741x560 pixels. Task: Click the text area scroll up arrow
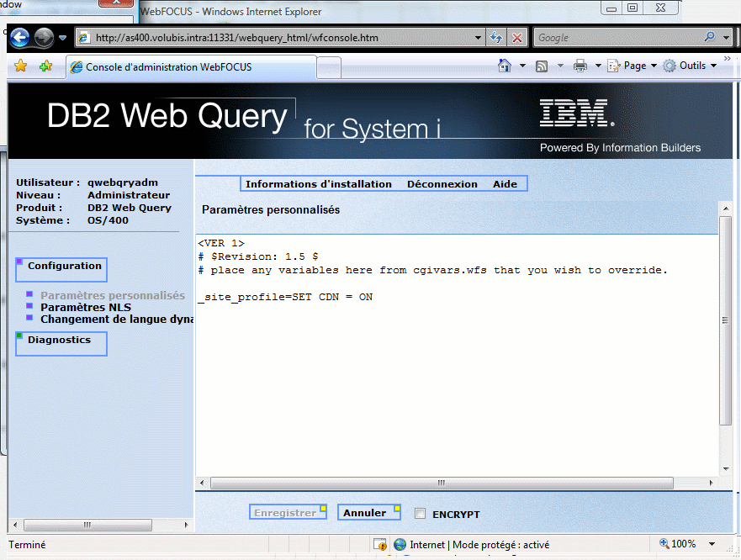pyautogui.click(x=725, y=209)
